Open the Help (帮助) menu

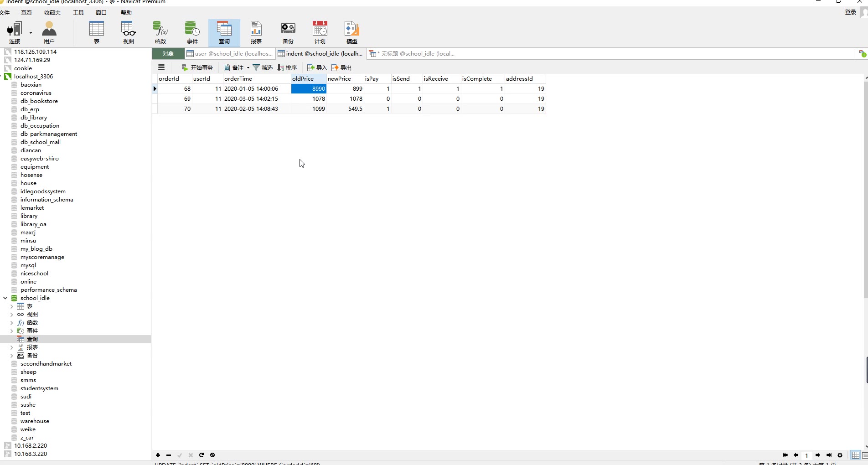pyautogui.click(x=126, y=12)
